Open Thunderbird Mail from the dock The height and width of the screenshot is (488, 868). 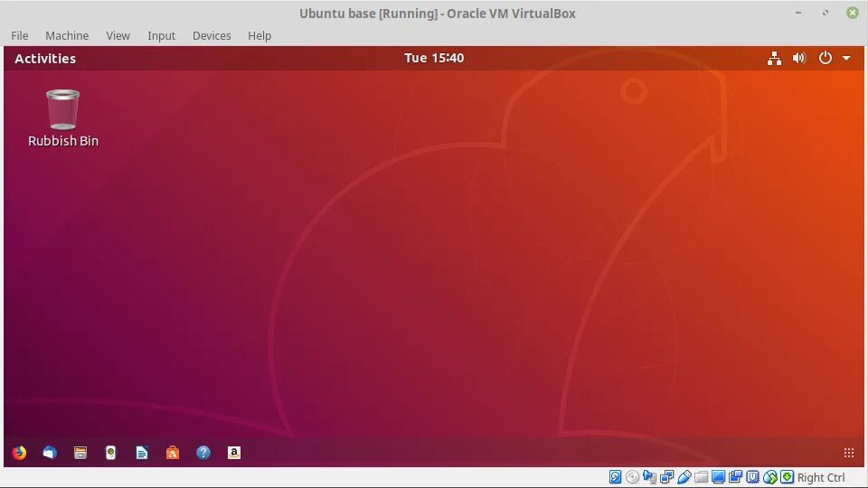click(50, 453)
